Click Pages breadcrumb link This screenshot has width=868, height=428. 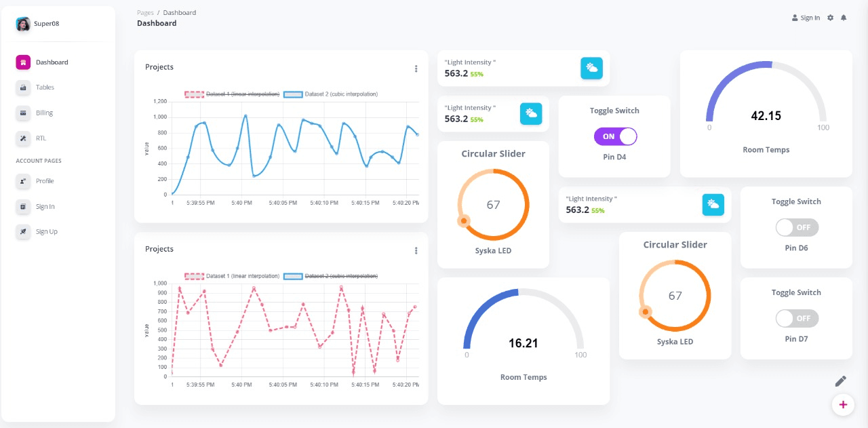coord(145,12)
